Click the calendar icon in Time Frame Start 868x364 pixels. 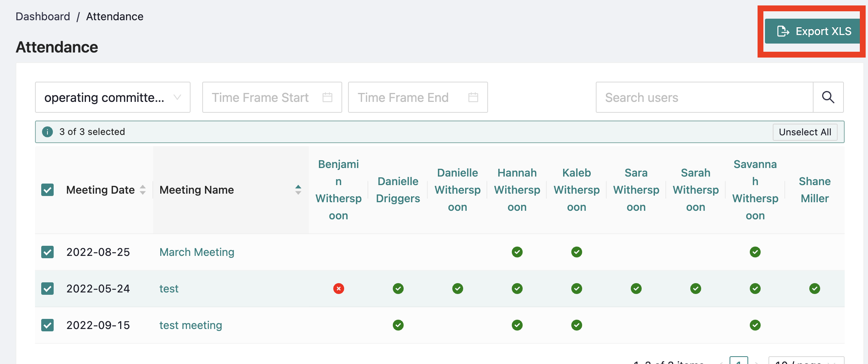coord(327,97)
